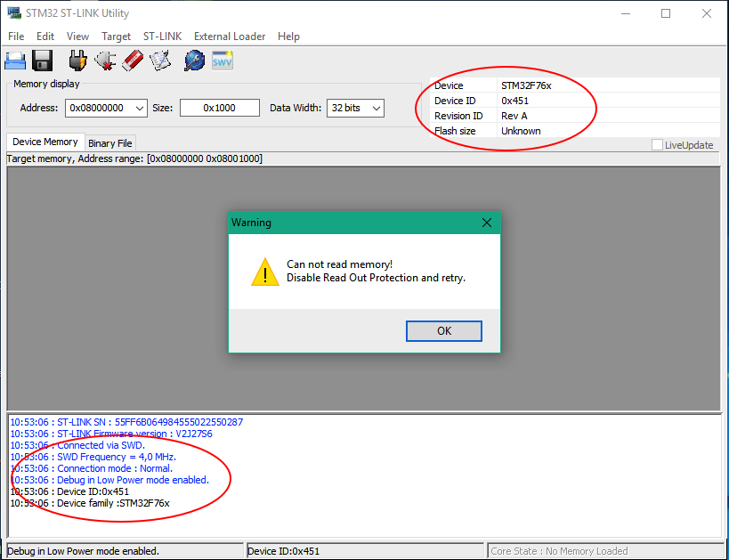Click the Open file toolbar icon
Screen dimensions: 729x560
coord(15,61)
